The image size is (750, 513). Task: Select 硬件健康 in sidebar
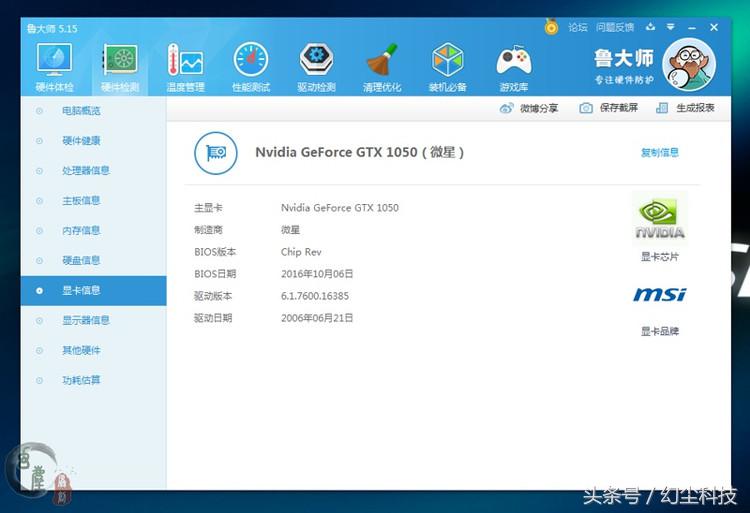(94, 141)
